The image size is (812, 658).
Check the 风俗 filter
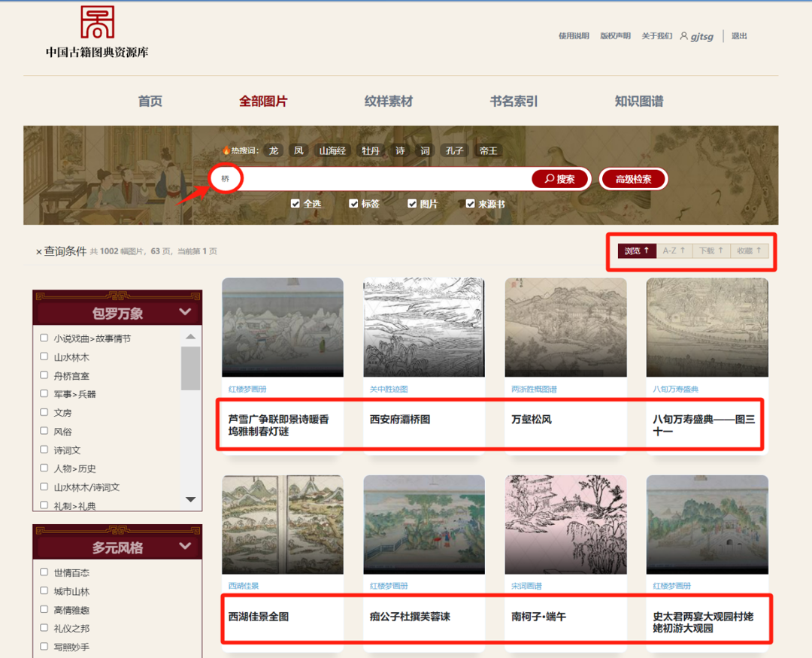[x=44, y=431]
